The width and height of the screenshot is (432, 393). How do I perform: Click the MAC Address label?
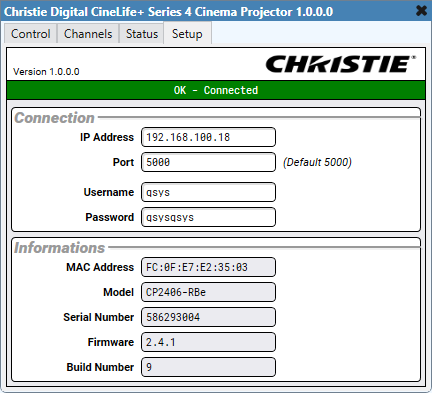coord(100,267)
